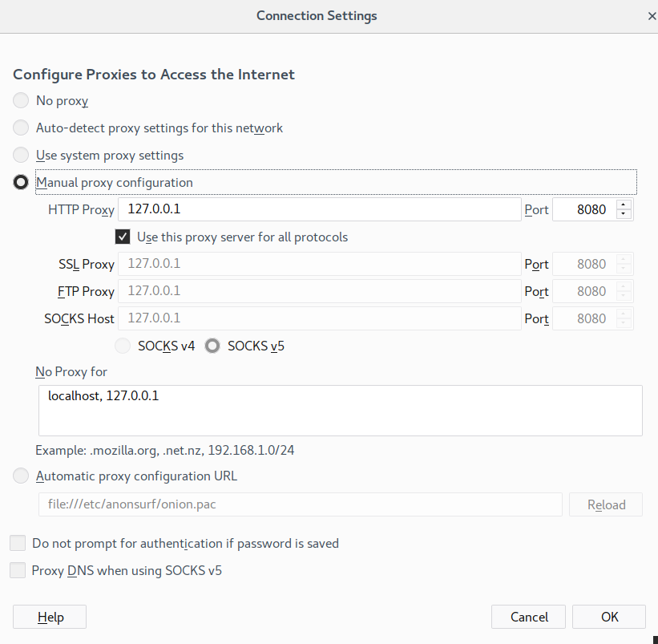The width and height of the screenshot is (658, 644).
Task: Click the FTP Proxy address field
Action: pyautogui.click(x=319, y=291)
